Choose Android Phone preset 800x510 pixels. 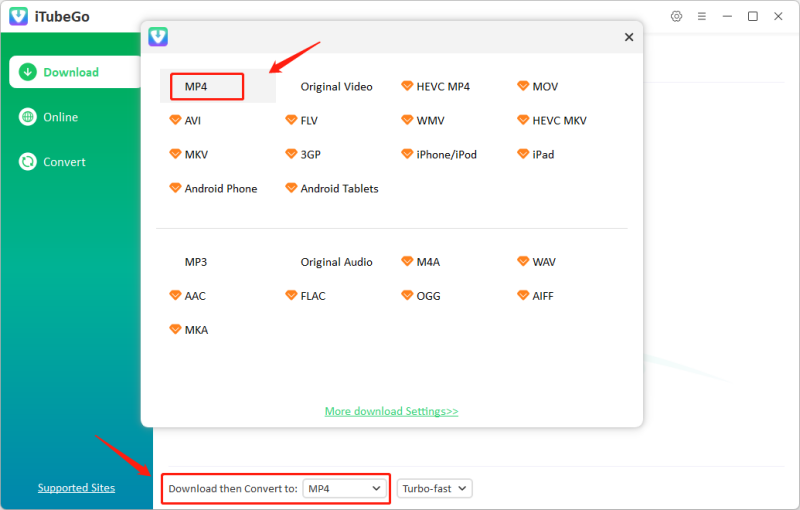coord(220,189)
